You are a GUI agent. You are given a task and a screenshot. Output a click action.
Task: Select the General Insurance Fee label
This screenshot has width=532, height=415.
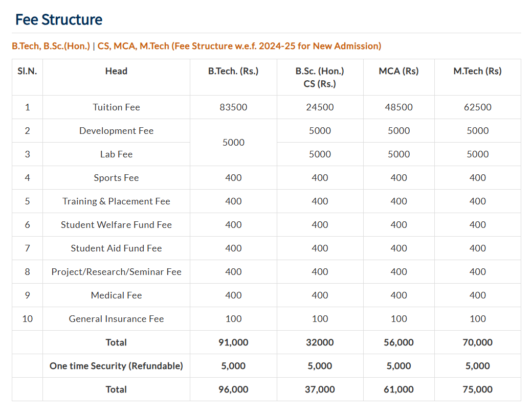click(x=116, y=319)
